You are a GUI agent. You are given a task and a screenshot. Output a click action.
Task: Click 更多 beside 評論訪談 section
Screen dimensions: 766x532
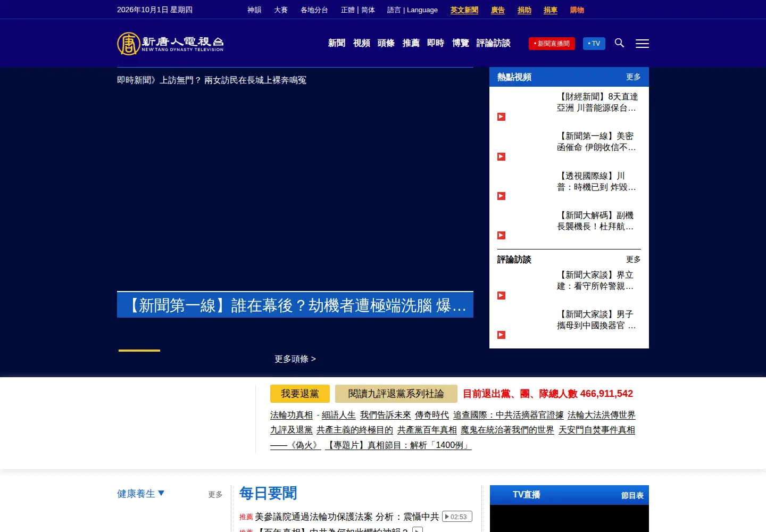click(x=634, y=259)
